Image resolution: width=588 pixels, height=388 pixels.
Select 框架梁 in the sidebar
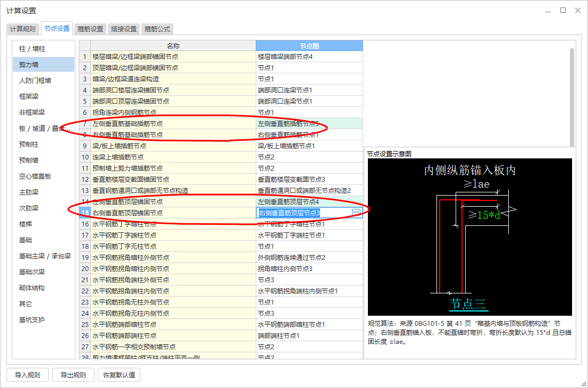[44, 96]
